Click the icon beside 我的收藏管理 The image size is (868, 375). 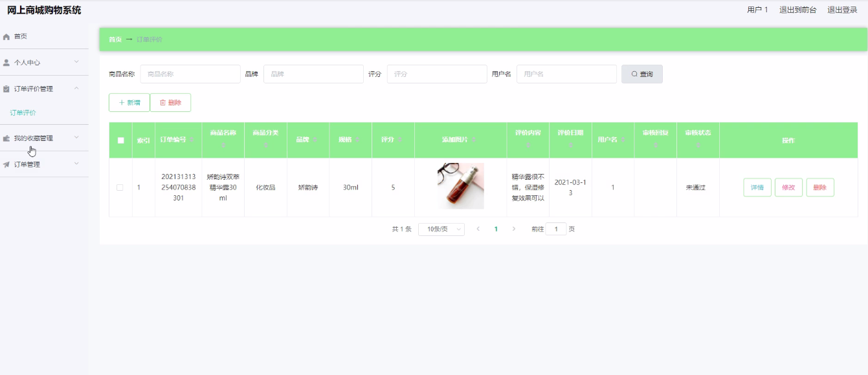point(6,138)
